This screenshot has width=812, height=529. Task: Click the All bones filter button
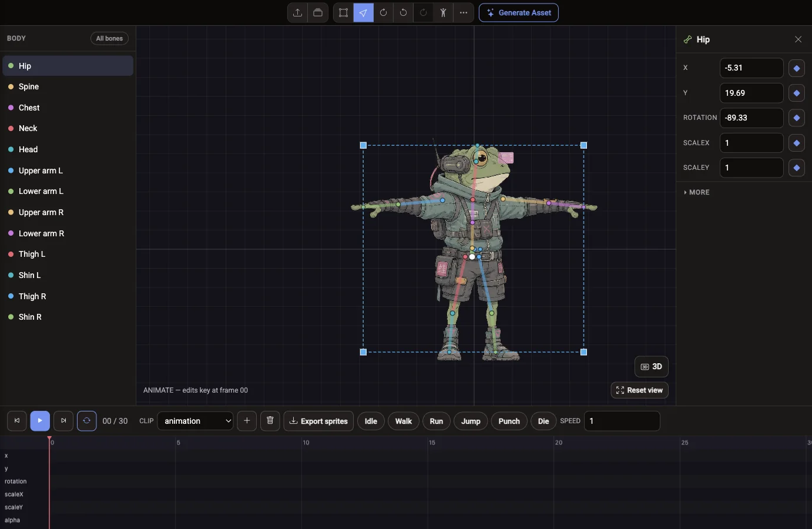click(109, 38)
